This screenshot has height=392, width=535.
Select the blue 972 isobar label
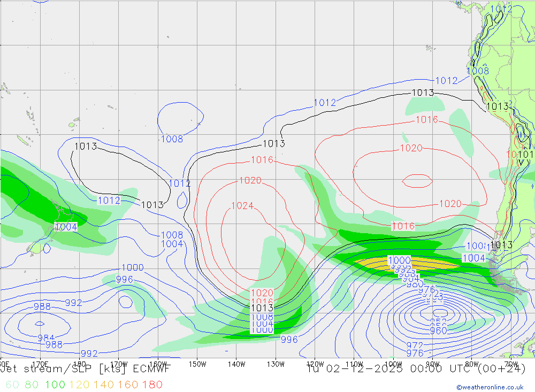coord(415,345)
